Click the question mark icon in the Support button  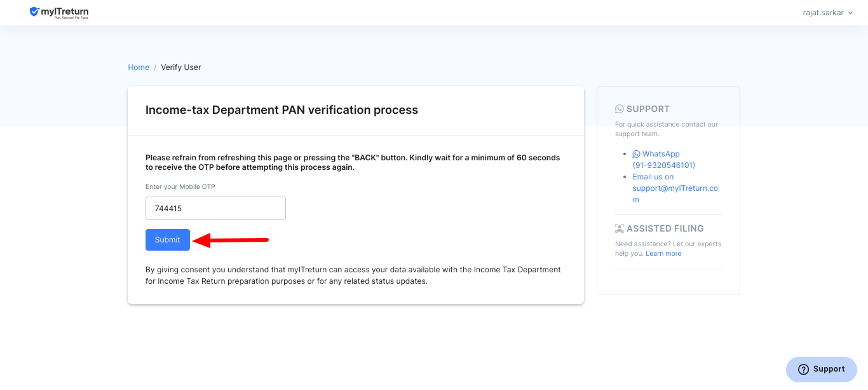(804, 370)
